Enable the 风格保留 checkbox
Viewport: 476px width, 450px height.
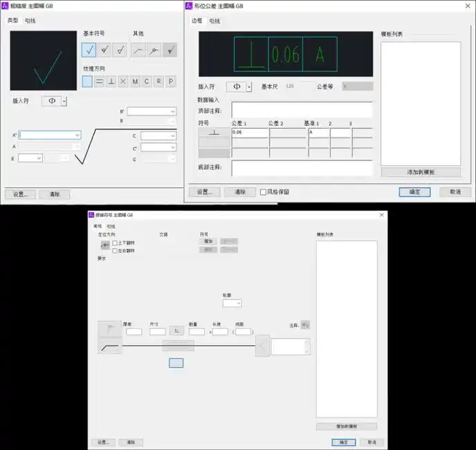[263, 192]
